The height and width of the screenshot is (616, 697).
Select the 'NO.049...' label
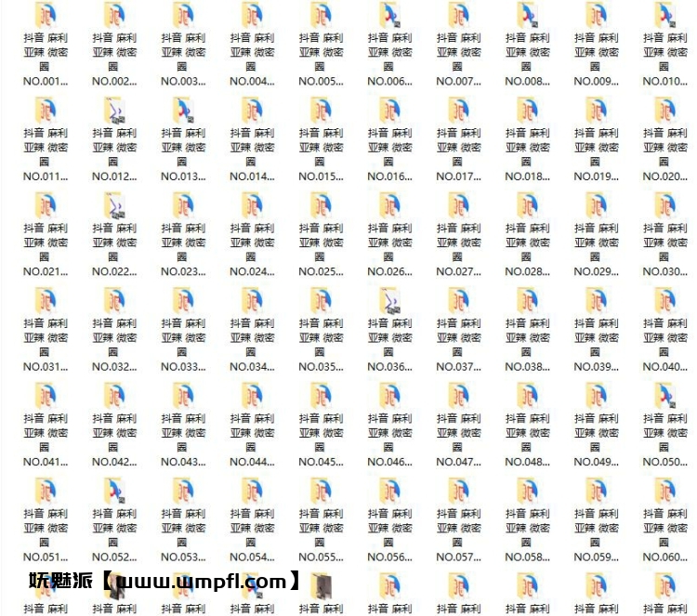(597, 462)
